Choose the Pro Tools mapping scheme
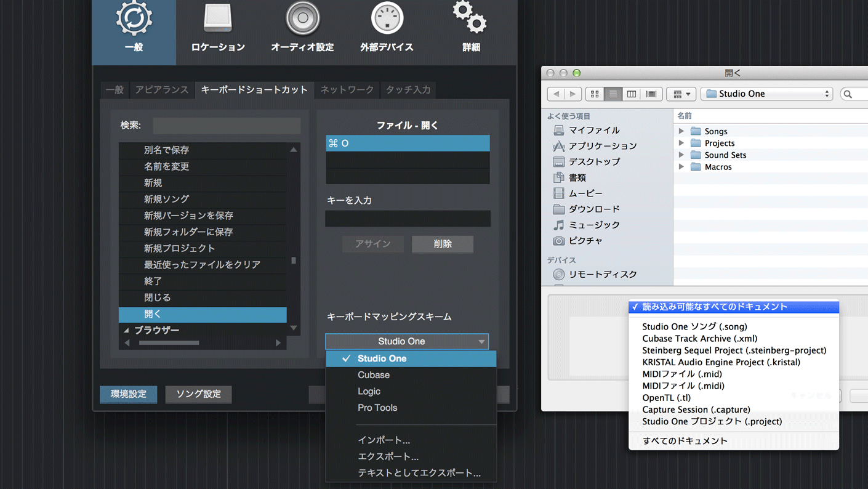The image size is (868, 489). (x=411, y=408)
